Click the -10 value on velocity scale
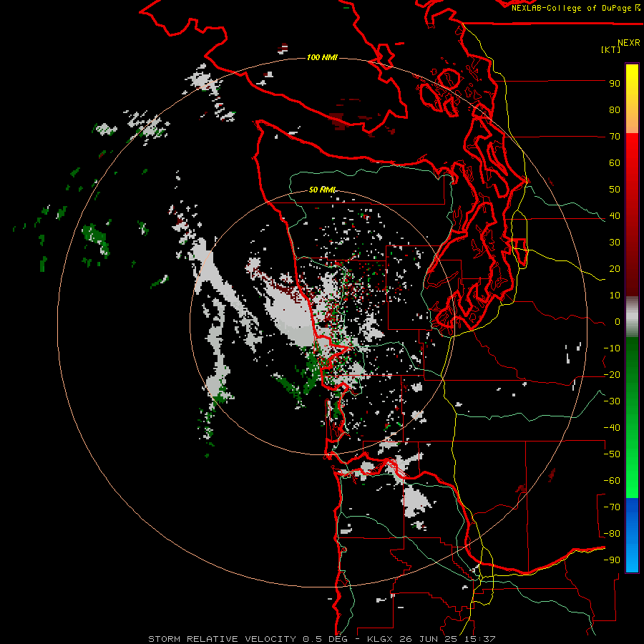Image resolution: width=644 pixels, height=644 pixels. point(612,348)
